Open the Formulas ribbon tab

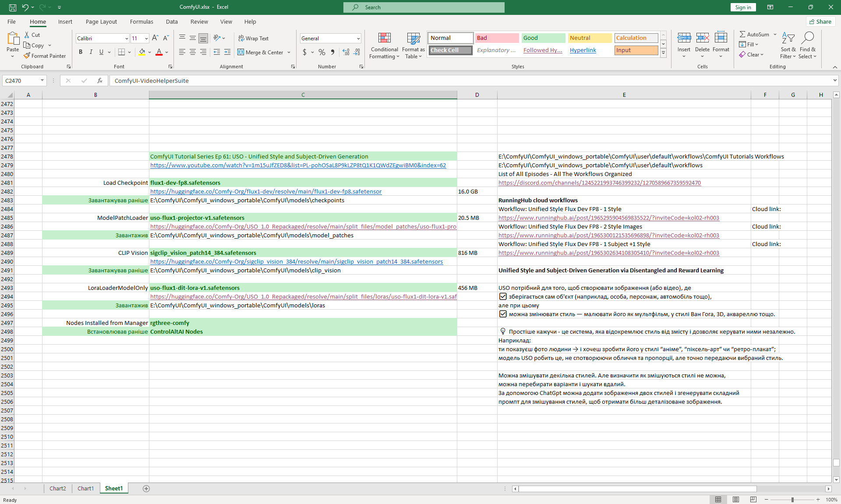click(x=141, y=21)
